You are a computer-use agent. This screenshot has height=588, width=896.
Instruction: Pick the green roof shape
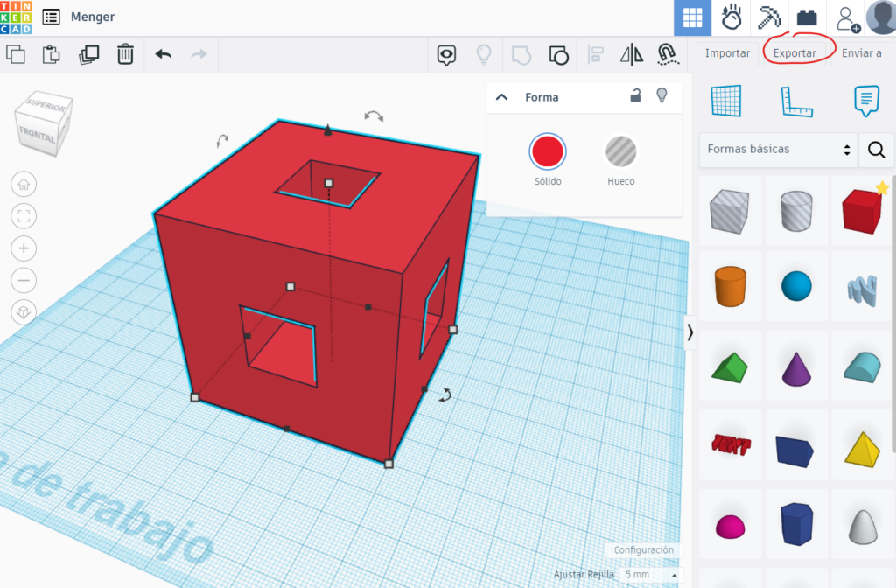tap(730, 367)
